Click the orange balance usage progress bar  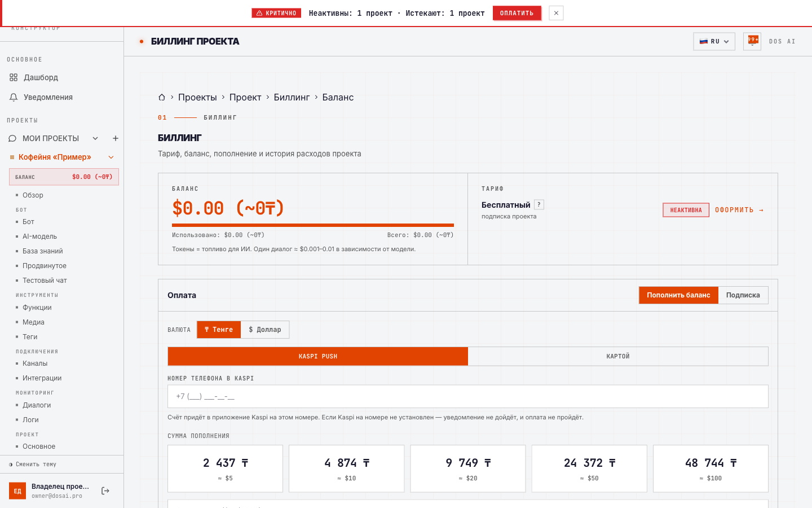pyautogui.click(x=313, y=225)
